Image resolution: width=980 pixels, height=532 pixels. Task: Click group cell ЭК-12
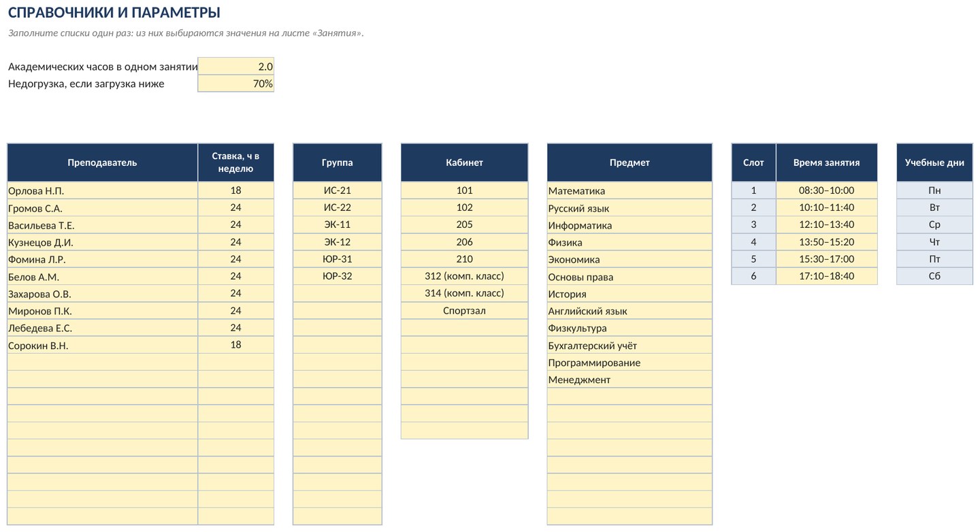click(338, 242)
